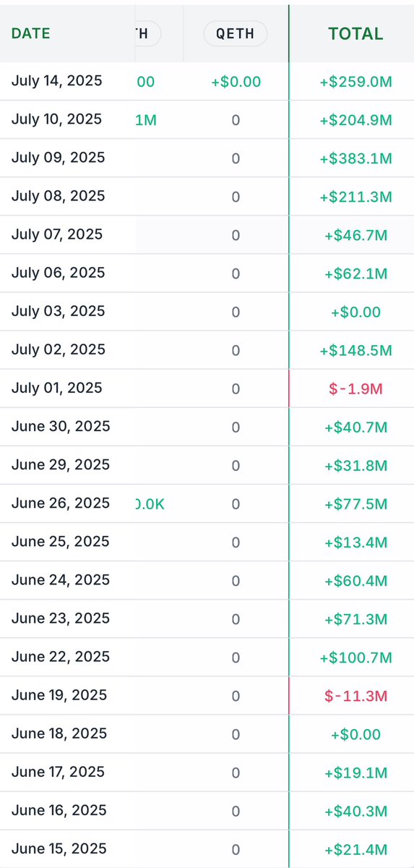Image resolution: width=414 pixels, height=868 pixels.
Task: Select the +$21.4M total value
Action: [x=355, y=849]
